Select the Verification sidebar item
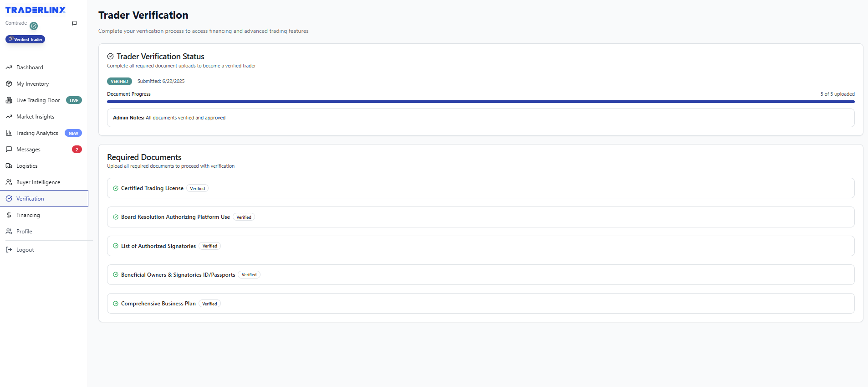868x387 pixels. click(44, 199)
